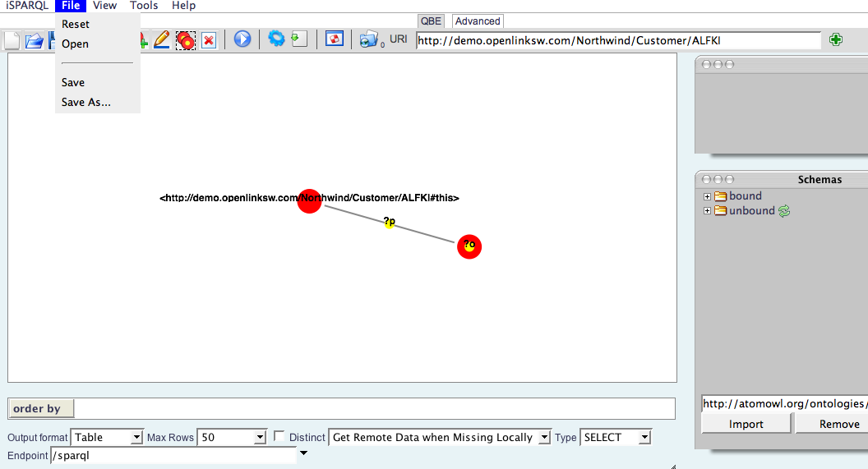
Task: Click the open folder toolbar icon
Action: 34,40
